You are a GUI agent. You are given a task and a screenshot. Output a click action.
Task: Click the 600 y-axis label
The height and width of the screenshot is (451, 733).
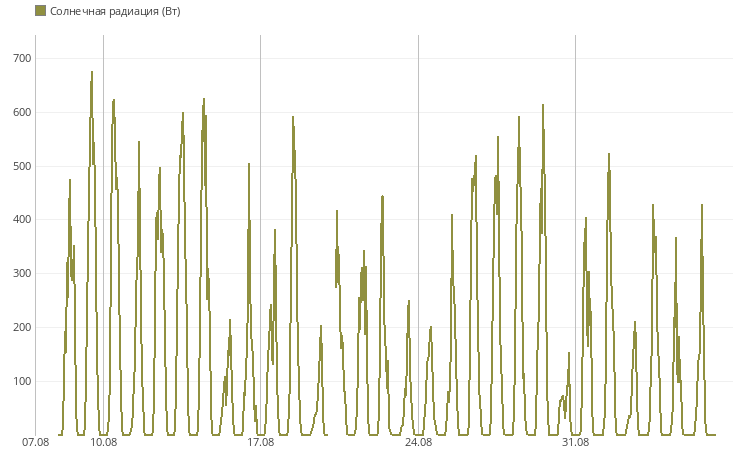coord(22,112)
